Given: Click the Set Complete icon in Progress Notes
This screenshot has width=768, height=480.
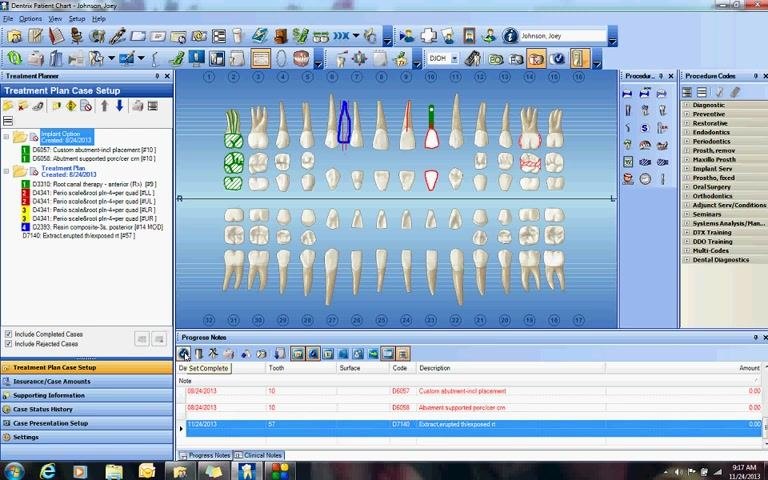Looking at the screenshot, I should click(184, 353).
